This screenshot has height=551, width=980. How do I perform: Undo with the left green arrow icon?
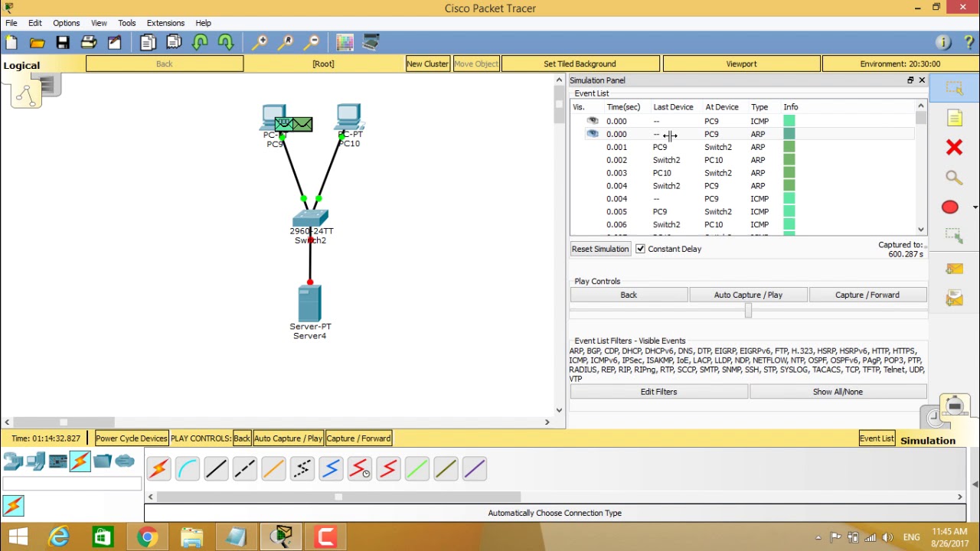(200, 43)
